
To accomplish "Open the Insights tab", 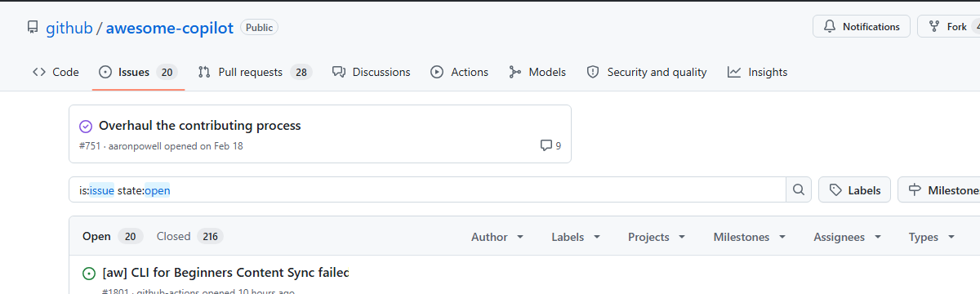I will pos(758,72).
